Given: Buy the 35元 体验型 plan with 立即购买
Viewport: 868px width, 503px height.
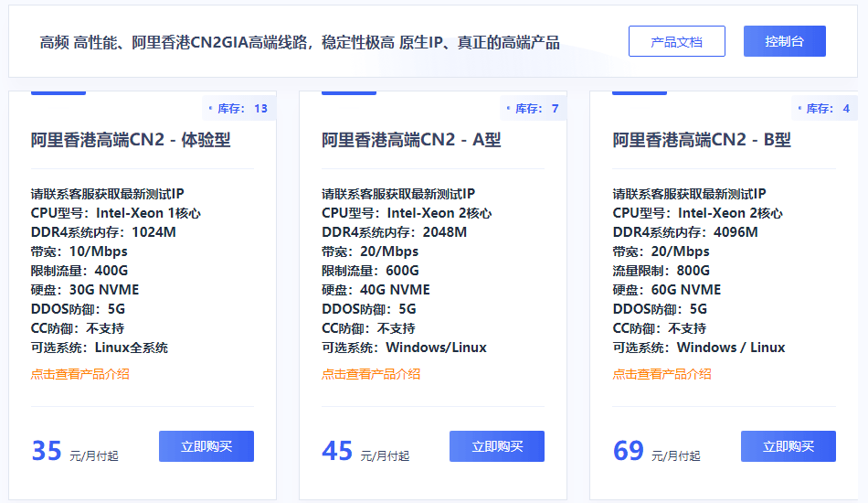Looking at the screenshot, I should point(206,446).
